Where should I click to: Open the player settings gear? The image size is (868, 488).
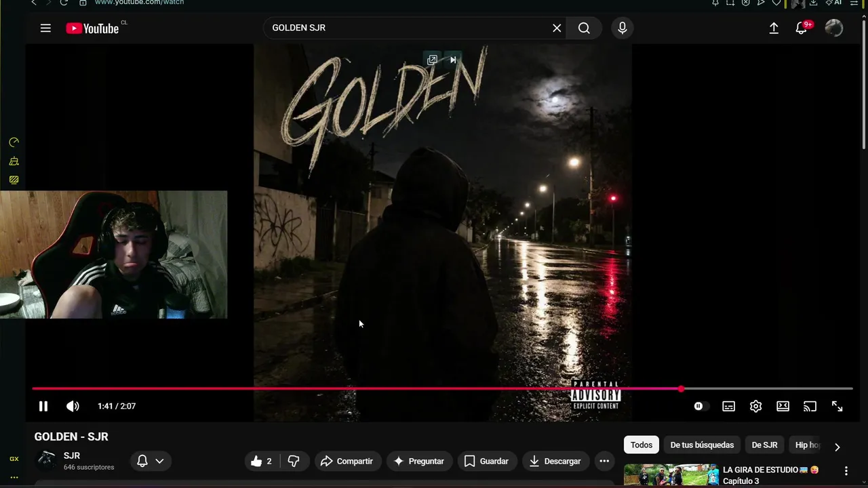pyautogui.click(x=755, y=406)
